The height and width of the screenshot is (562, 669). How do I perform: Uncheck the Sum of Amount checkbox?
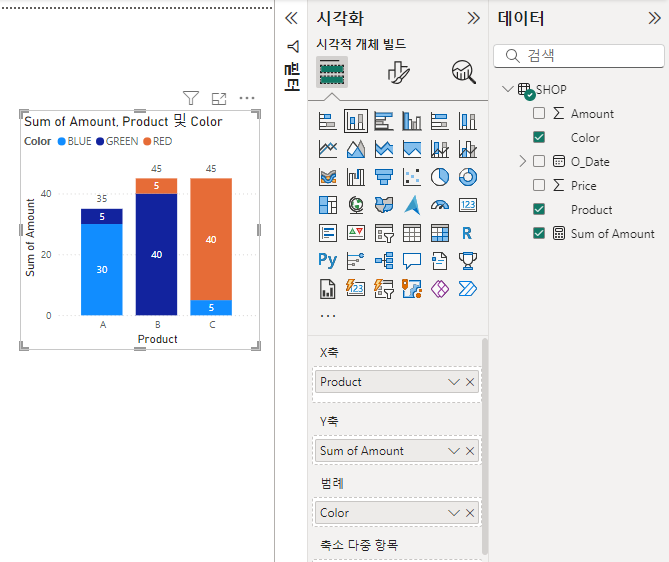[539, 233]
